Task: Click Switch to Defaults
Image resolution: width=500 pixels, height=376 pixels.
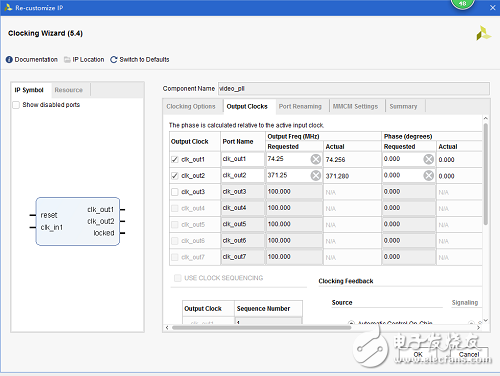Action: 144,60
